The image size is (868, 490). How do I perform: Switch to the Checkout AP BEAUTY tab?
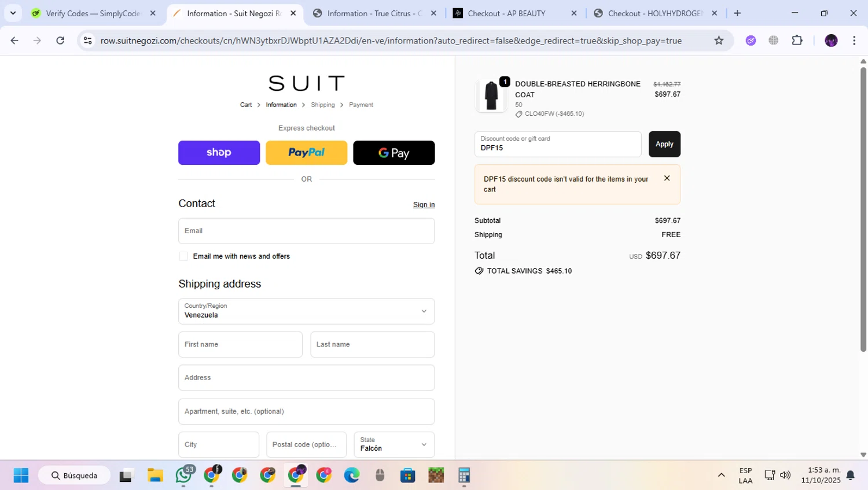tap(515, 13)
